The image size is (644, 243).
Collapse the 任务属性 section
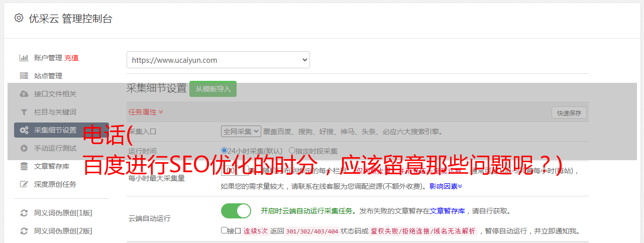pos(146,112)
